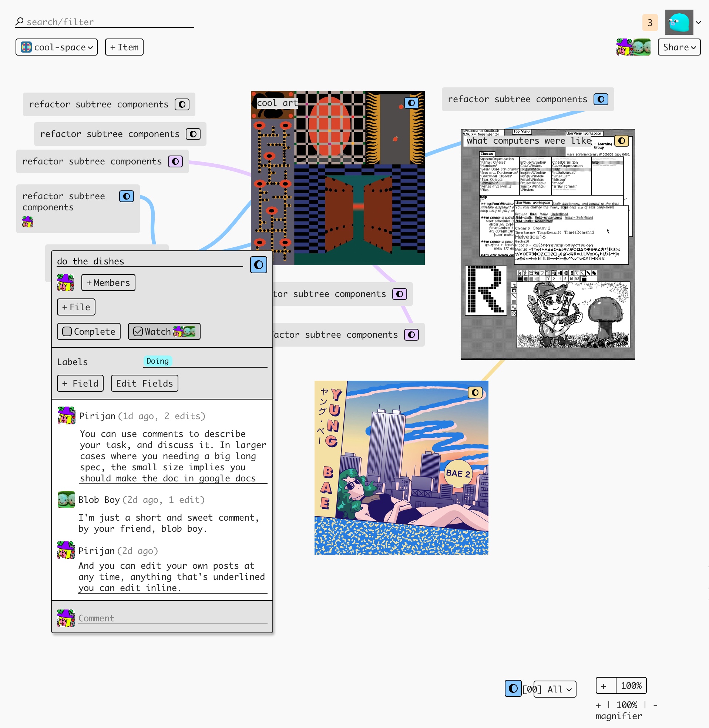Click the + button beside the boxed 100%
The width and height of the screenshot is (709, 728).
pos(605,686)
